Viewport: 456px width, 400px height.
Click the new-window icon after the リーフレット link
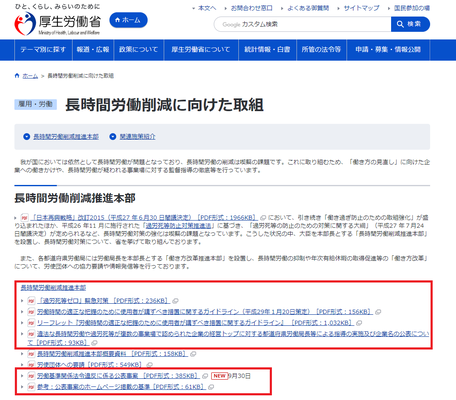(359, 323)
